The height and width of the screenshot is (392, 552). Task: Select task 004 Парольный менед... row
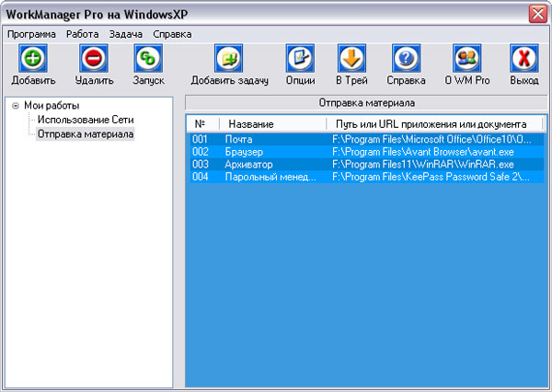pyautogui.click(x=366, y=177)
